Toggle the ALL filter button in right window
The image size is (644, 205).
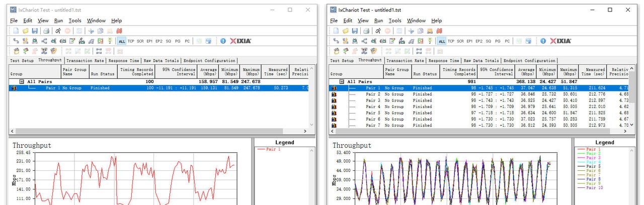(x=442, y=41)
